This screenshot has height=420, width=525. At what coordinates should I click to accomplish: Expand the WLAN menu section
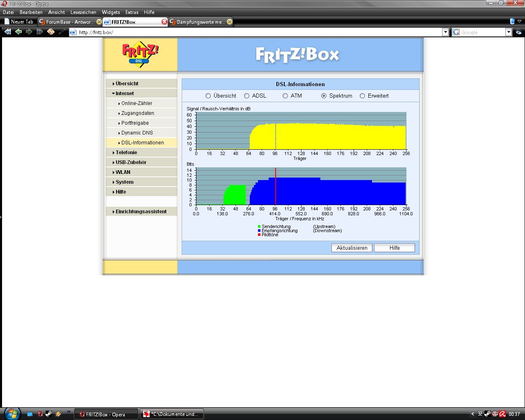142,172
